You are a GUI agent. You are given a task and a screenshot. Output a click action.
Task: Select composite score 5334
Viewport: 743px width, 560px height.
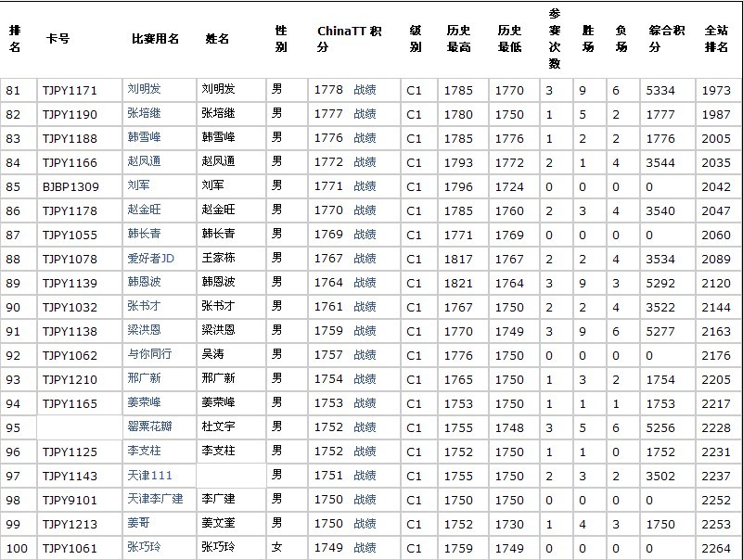tap(660, 91)
